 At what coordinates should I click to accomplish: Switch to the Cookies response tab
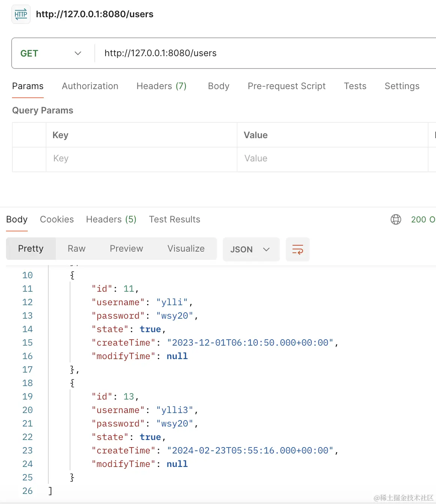pos(57,219)
